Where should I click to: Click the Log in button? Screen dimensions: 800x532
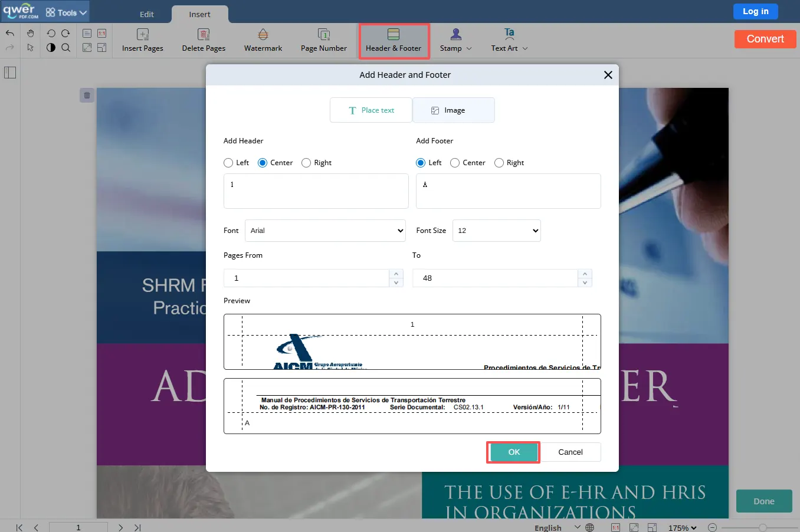point(756,11)
